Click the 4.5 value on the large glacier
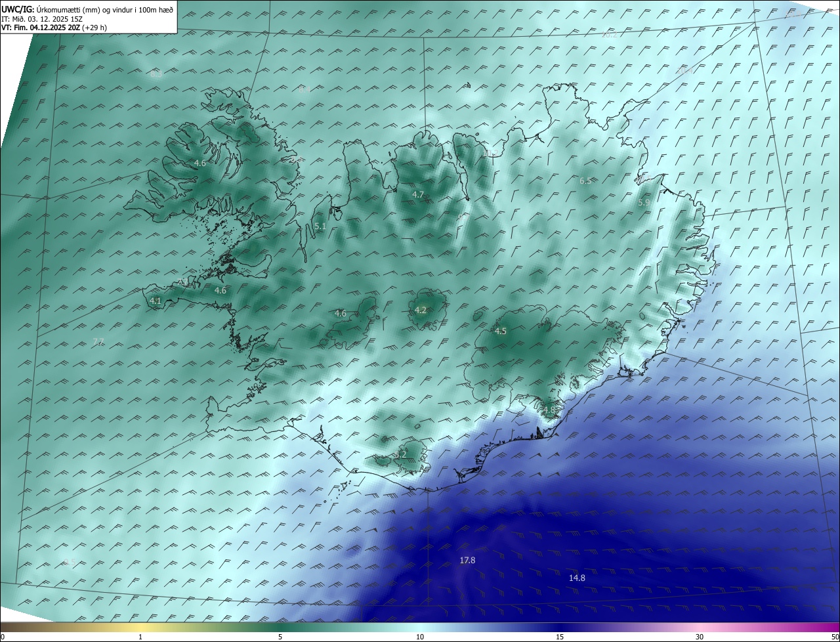 click(x=501, y=332)
